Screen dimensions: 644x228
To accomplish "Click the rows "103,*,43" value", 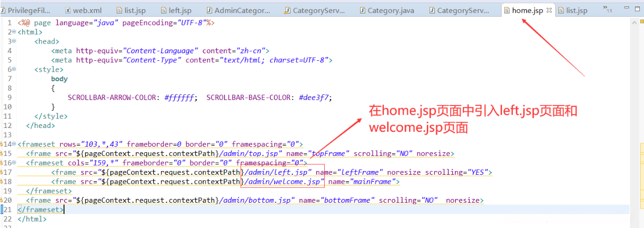I will click(103, 144).
